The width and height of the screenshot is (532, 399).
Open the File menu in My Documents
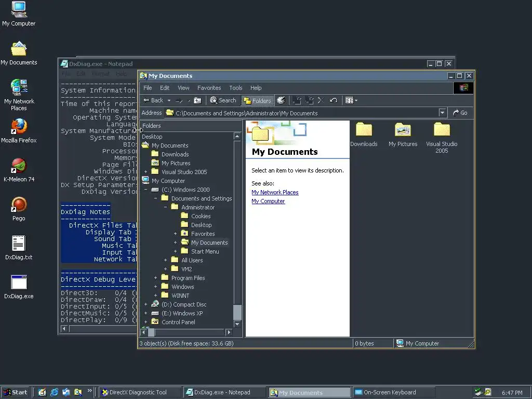[x=148, y=88]
